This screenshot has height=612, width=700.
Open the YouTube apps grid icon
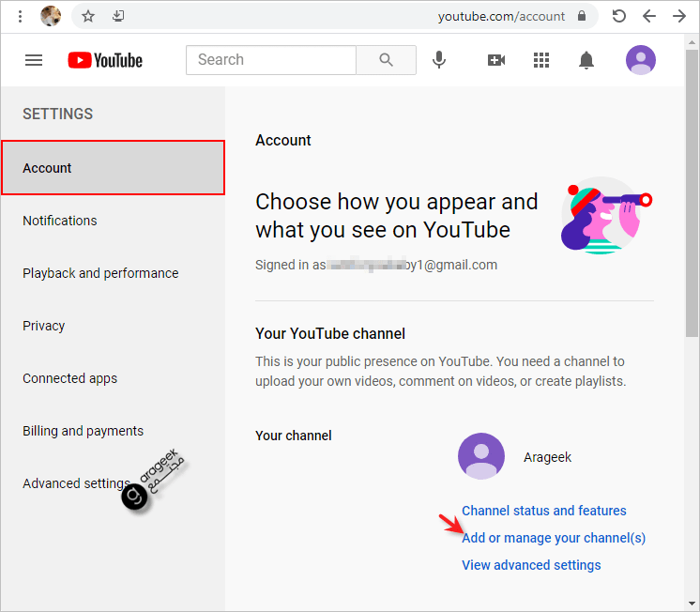[x=541, y=60]
